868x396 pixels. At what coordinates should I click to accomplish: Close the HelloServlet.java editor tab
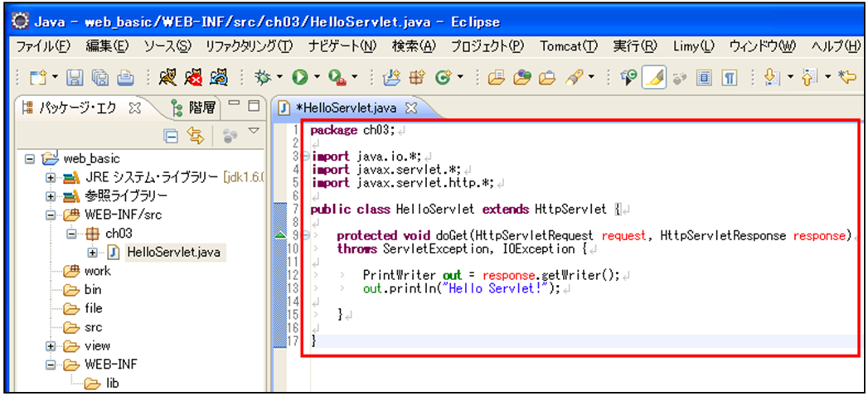[x=410, y=108]
